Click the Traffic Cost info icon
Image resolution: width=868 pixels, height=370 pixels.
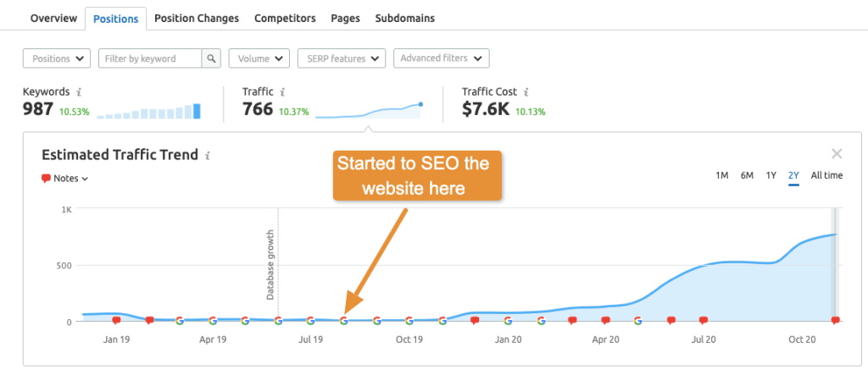click(526, 91)
